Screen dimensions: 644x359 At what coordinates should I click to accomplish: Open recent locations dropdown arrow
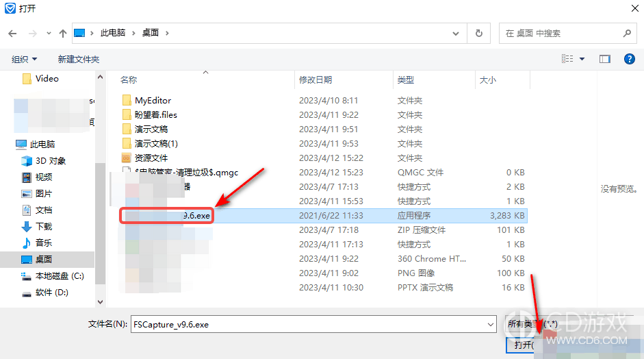coord(49,34)
